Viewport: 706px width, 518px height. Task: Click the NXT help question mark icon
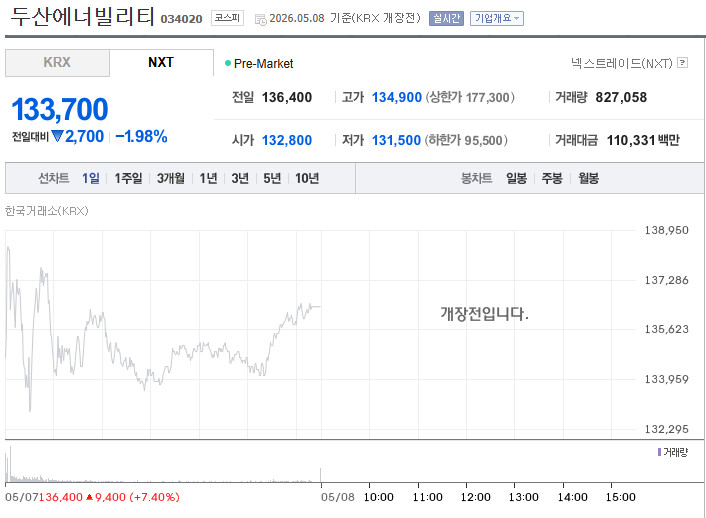683,63
